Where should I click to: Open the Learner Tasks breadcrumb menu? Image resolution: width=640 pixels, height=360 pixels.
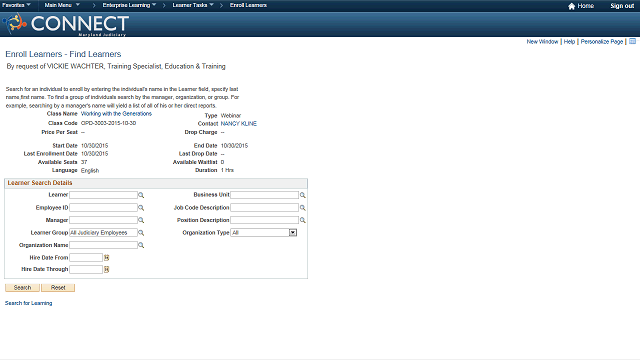pos(193,5)
